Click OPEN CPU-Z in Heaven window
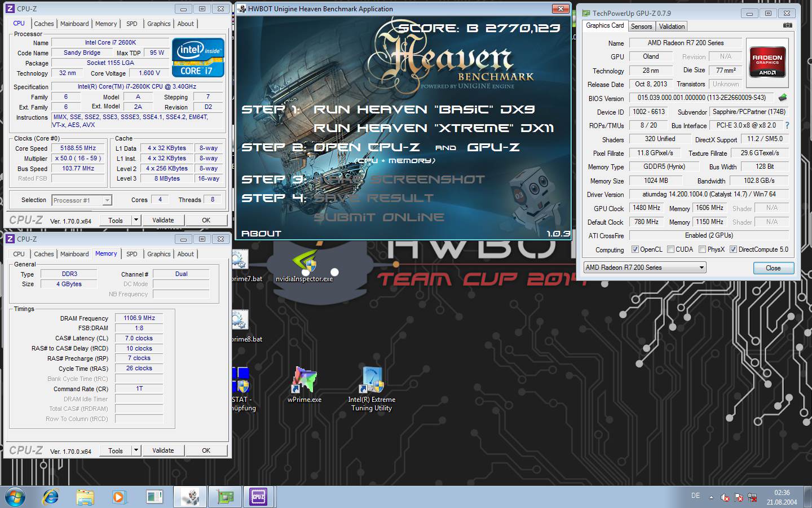This screenshot has width=812, height=508. click(x=367, y=147)
